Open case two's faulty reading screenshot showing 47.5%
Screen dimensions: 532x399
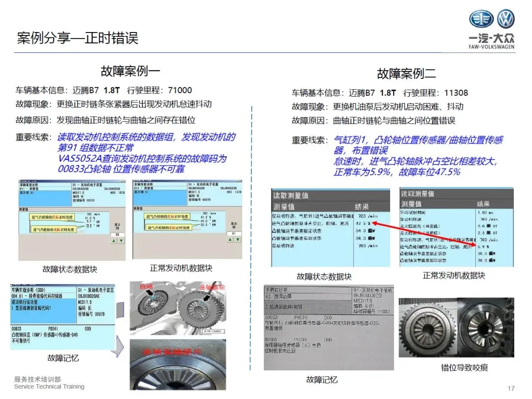click(331, 227)
